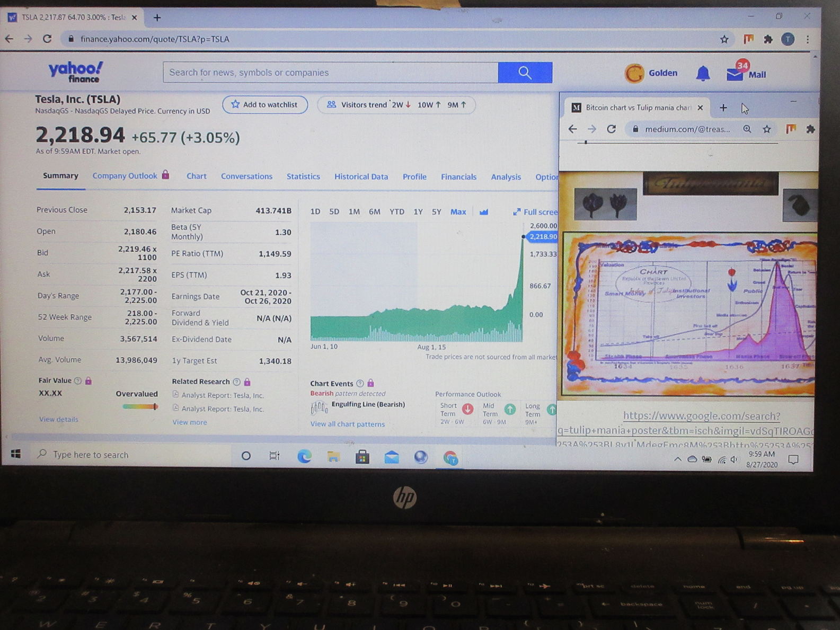Open the Google search tulip mania link
The image size is (840, 630).
pyautogui.click(x=686, y=430)
